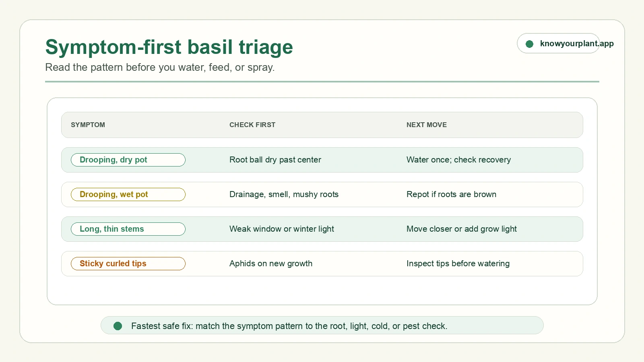Click the Fastest safe fix footer banner
This screenshot has height=362, width=644.
(x=322, y=325)
